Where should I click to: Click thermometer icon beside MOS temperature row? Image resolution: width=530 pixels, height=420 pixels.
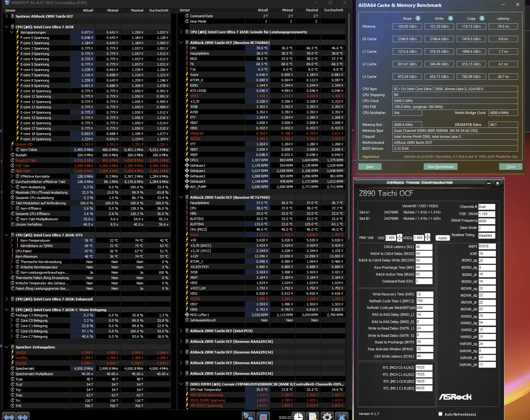(187, 59)
